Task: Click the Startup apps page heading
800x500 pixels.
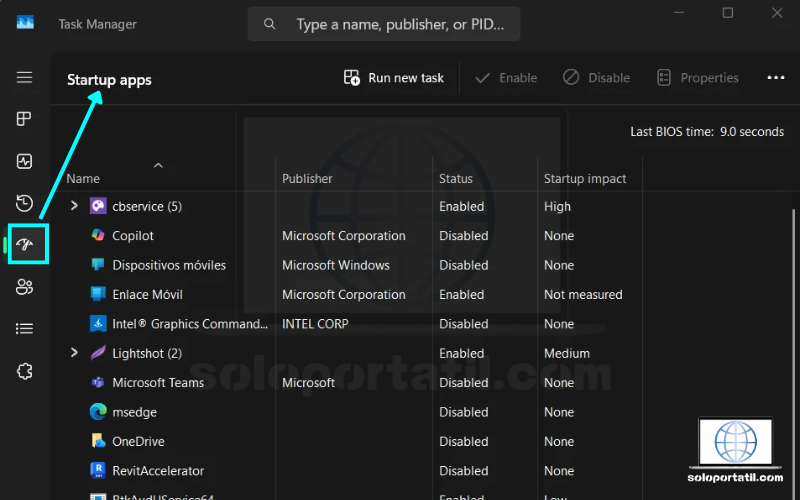Action: 109,80
